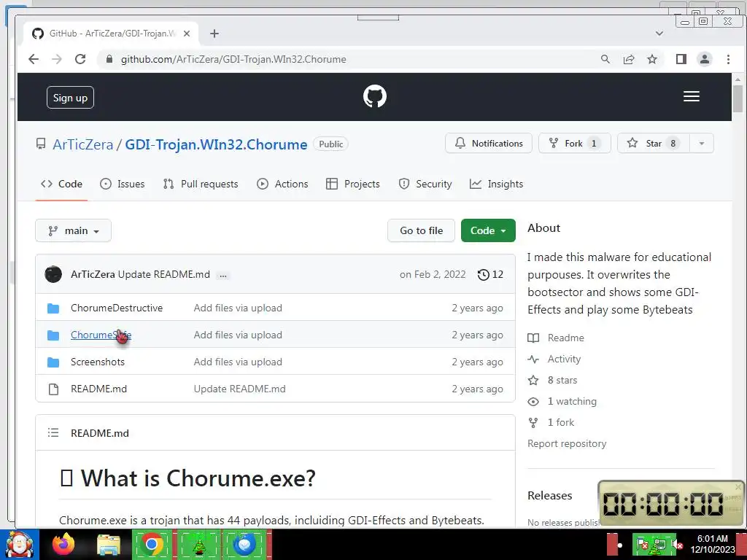This screenshot has width=747, height=560.
Task: Open the browser side panel icon
Action: [681, 59]
